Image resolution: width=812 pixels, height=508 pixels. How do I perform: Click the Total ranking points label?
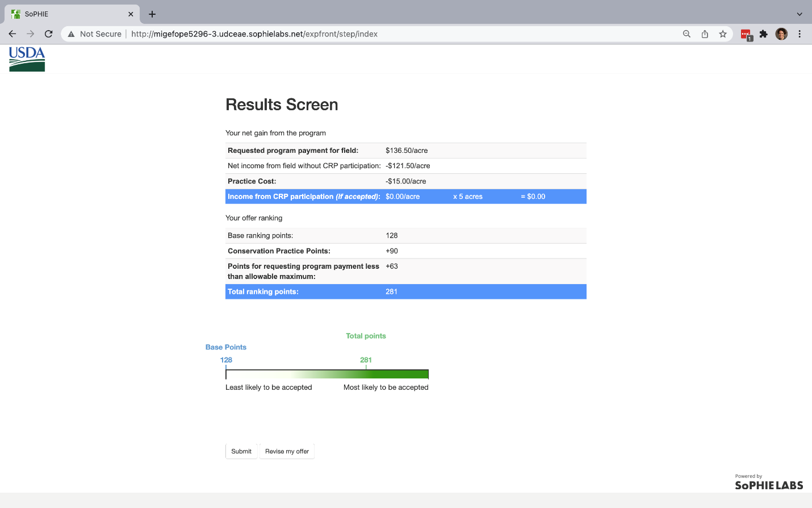[263, 292]
